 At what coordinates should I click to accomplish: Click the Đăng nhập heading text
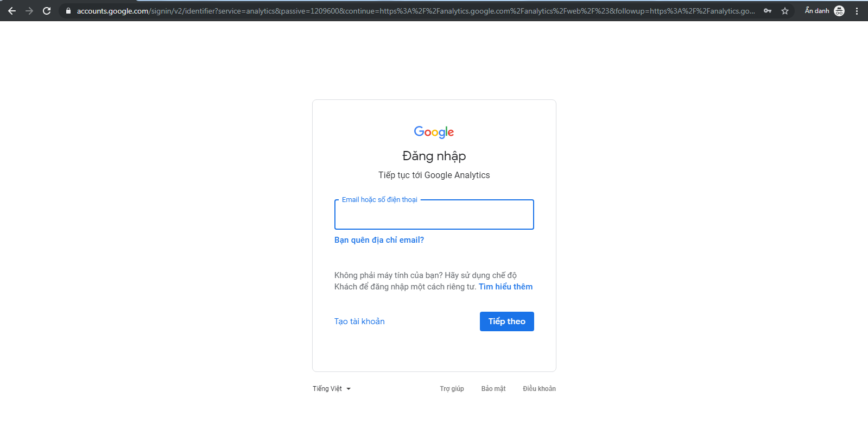[x=434, y=156]
